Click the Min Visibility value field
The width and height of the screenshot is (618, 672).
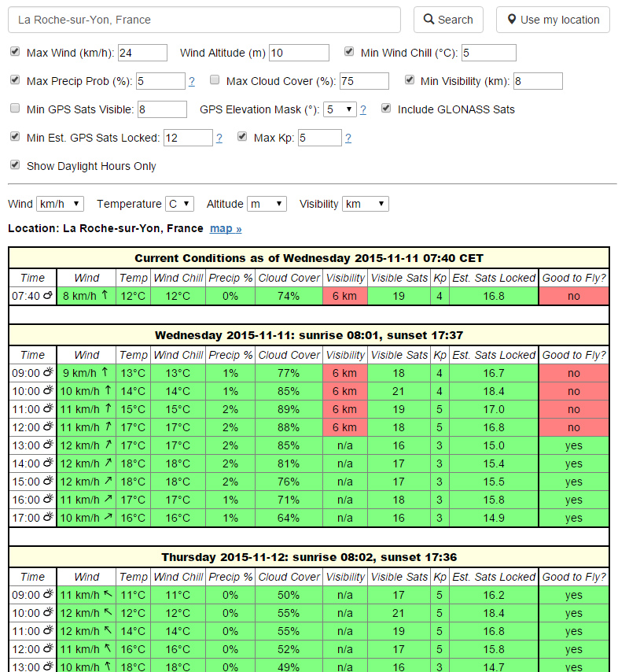[x=538, y=81]
